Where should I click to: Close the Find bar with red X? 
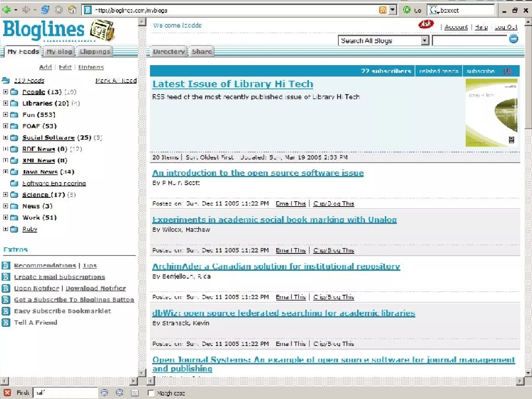(7, 393)
